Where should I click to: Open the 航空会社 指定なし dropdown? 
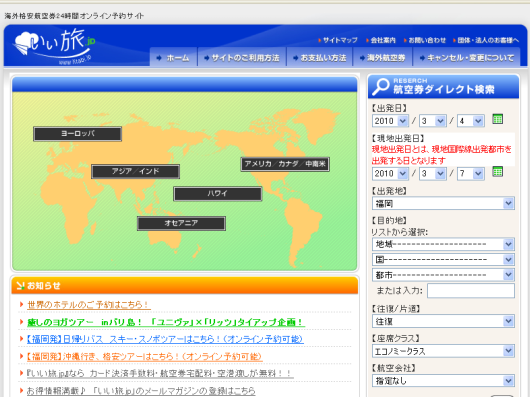443,381
